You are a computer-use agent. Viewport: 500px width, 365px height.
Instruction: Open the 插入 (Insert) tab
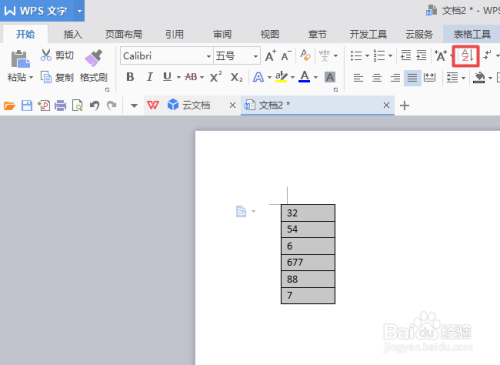point(73,34)
